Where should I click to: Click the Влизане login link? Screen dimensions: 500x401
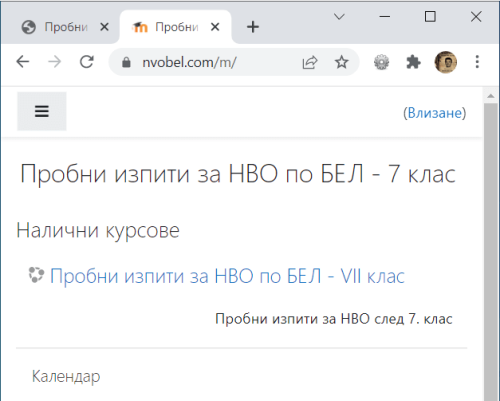click(435, 113)
